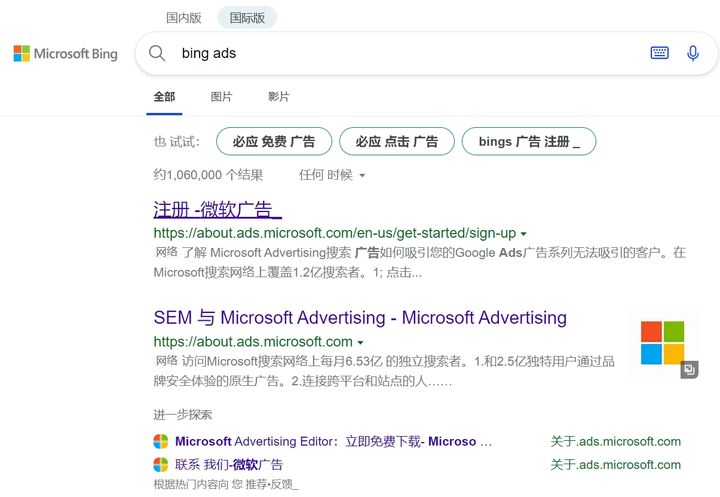Open the on-screen keyboard icon
This screenshot has height=497, width=720.
[659, 53]
